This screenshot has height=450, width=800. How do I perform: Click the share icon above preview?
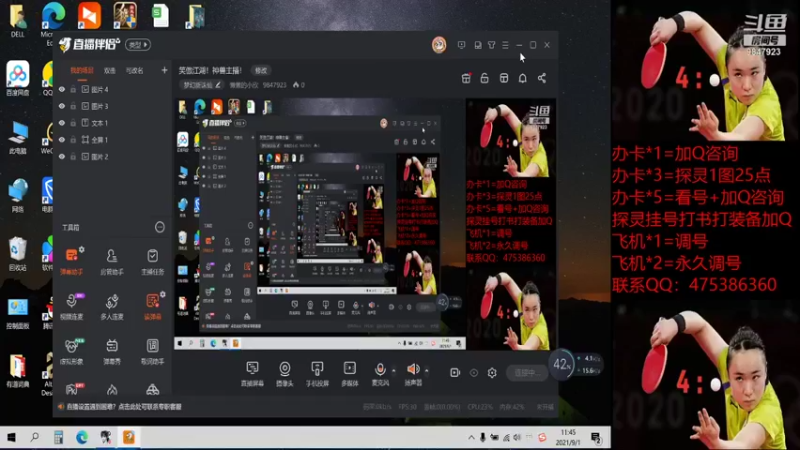(542, 78)
